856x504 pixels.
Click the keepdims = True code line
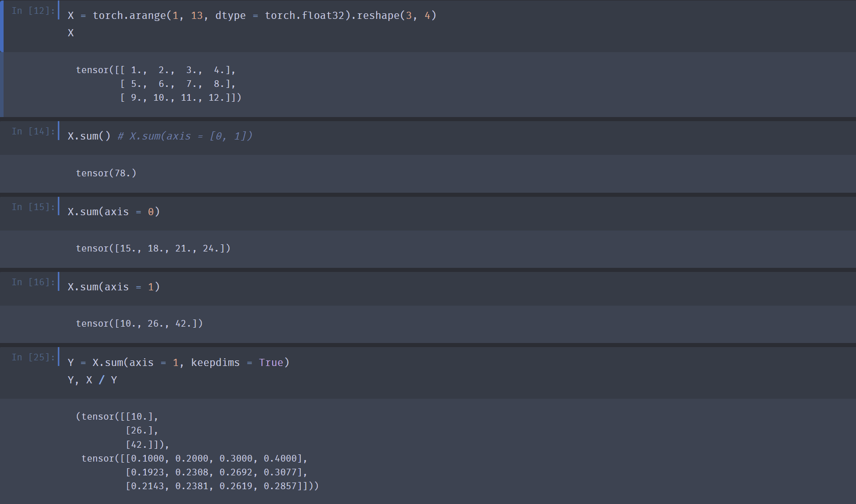click(179, 363)
